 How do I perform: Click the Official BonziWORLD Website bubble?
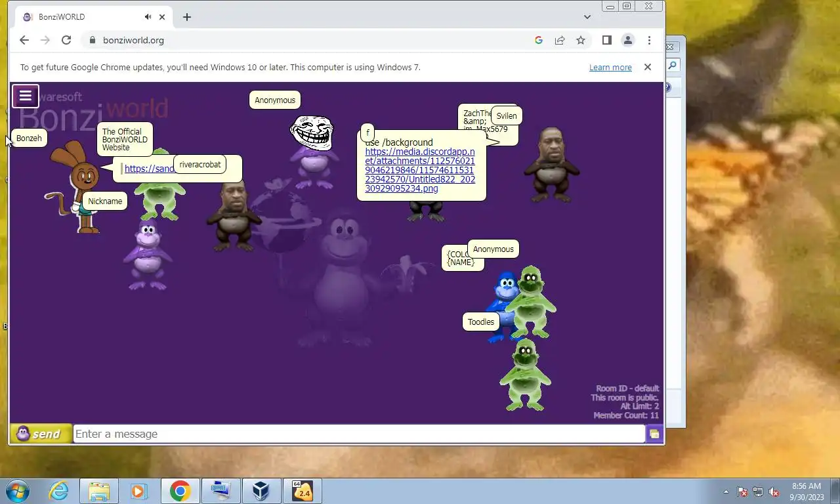click(125, 139)
